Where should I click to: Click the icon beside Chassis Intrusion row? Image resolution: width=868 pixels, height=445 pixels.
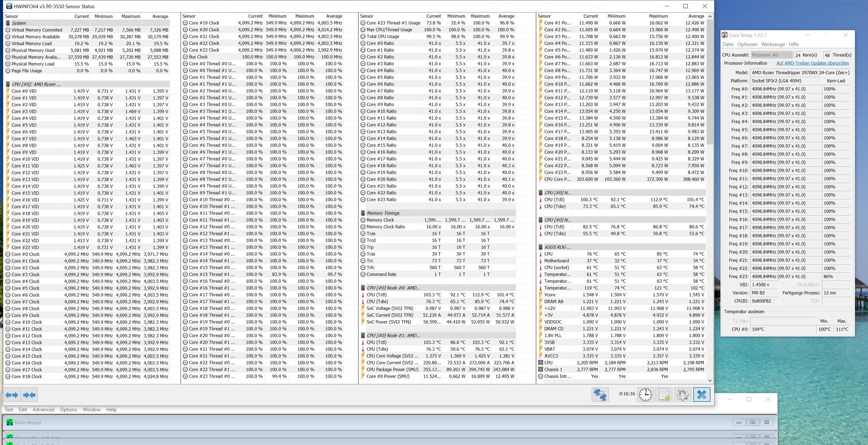pos(541,376)
